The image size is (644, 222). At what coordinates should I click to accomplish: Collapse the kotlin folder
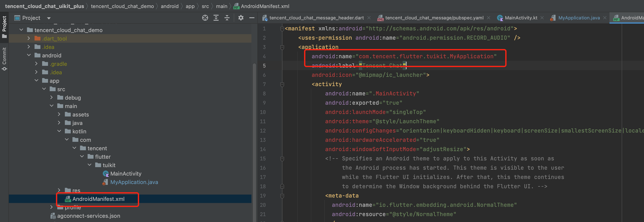click(x=59, y=131)
